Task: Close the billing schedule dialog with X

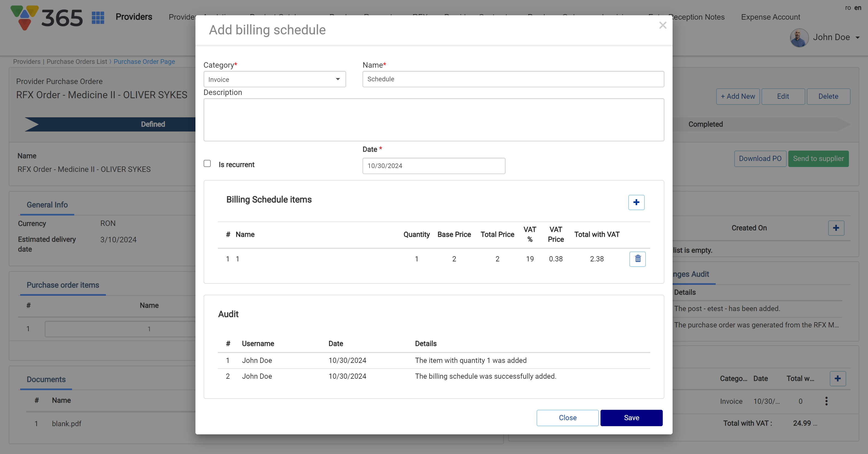Action: tap(662, 25)
